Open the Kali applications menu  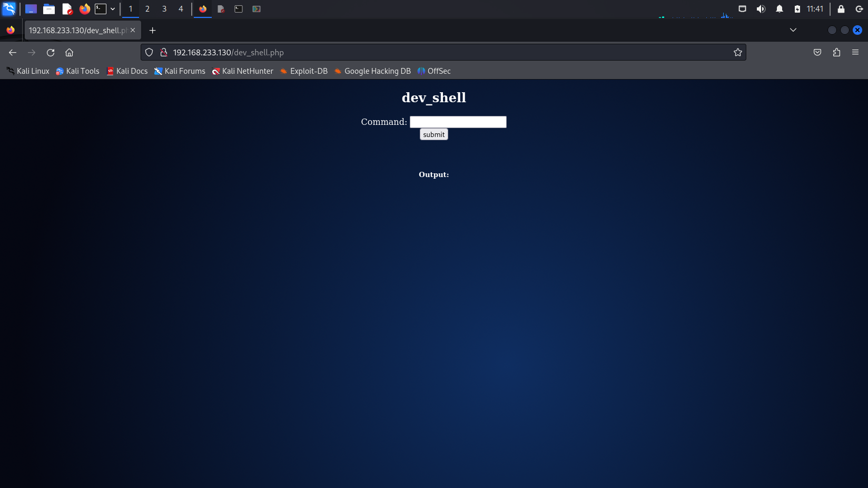pyautogui.click(x=8, y=9)
